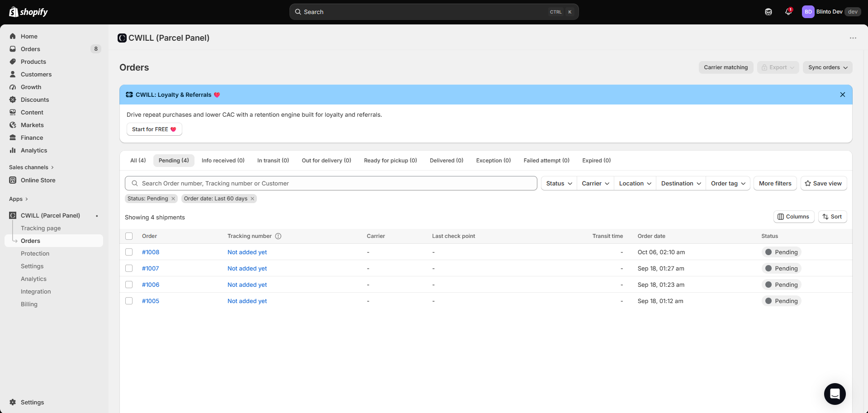Remove the Order date filter chip
This screenshot has height=413, width=868.
[252, 199]
